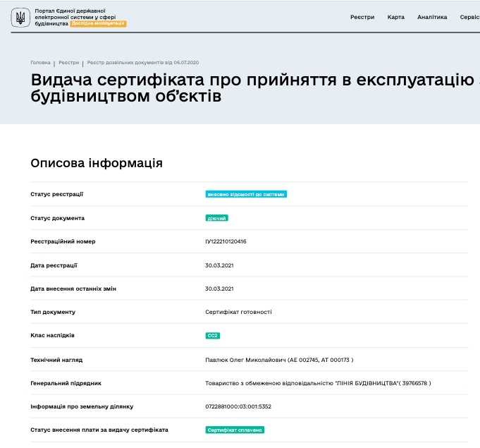Click the Дослідна експлуатація orange badge
The width and height of the screenshot is (480, 448).
click(98, 23)
